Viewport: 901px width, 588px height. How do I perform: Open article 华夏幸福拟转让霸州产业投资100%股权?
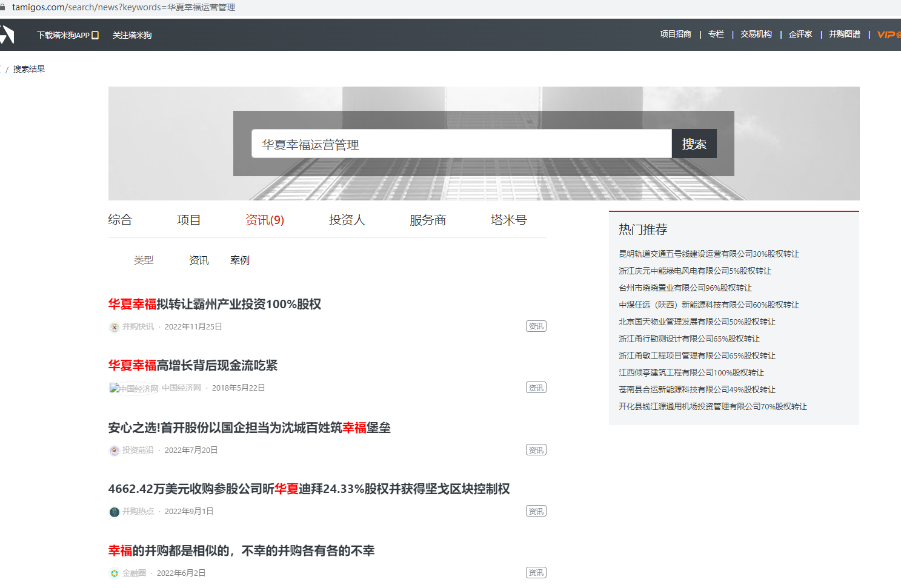coord(214,304)
